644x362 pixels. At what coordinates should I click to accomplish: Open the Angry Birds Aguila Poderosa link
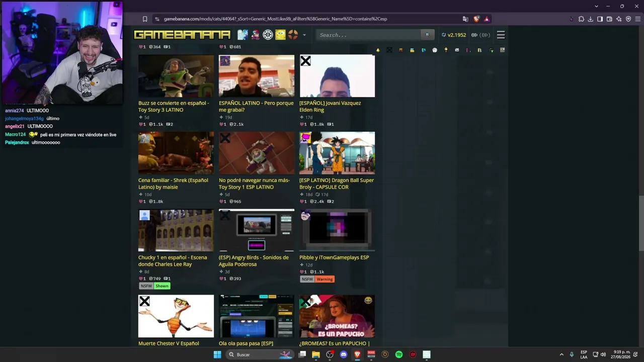[254, 261]
